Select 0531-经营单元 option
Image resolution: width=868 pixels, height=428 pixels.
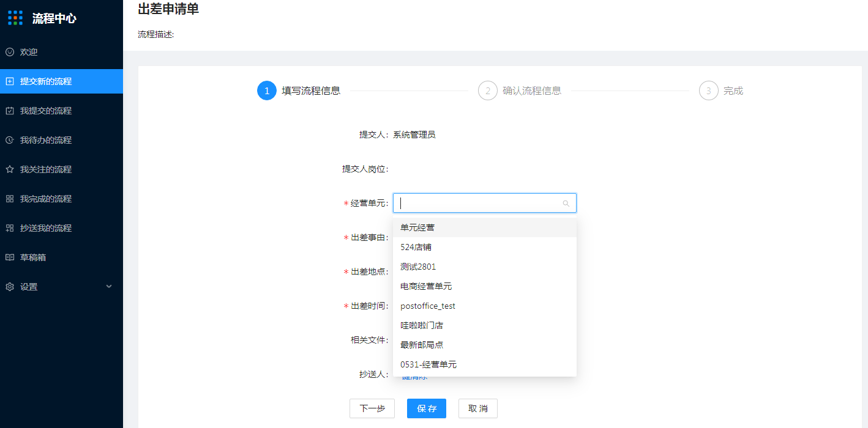485,364
